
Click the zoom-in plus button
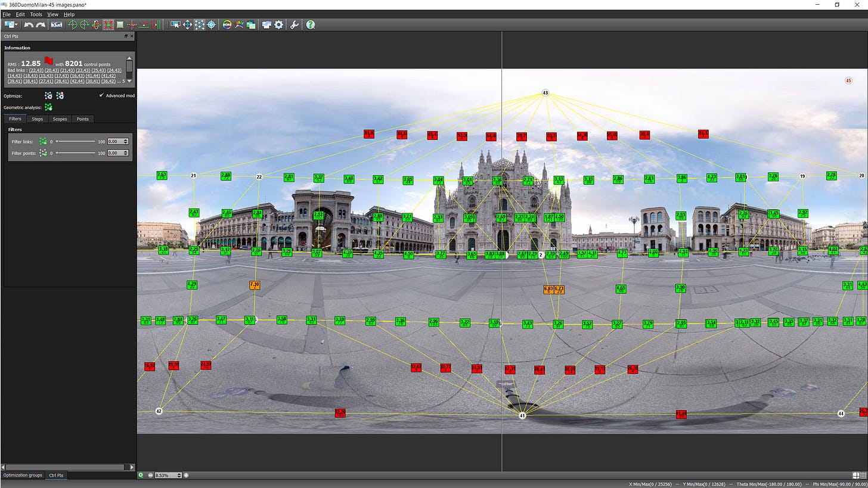click(x=186, y=475)
